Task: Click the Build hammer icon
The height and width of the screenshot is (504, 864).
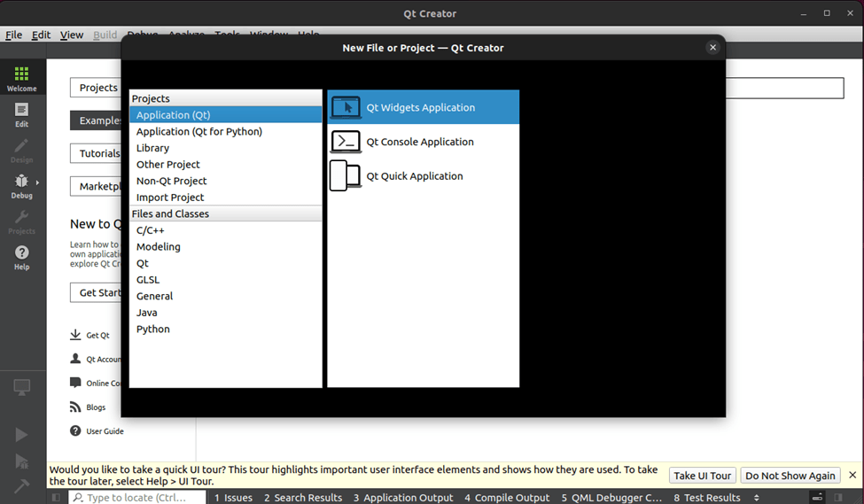Action: [21, 485]
